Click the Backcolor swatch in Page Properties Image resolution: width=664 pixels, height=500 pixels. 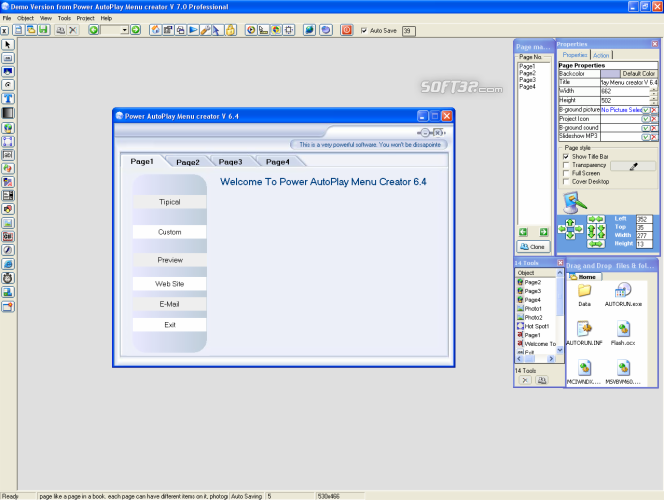(x=610, y=74)
